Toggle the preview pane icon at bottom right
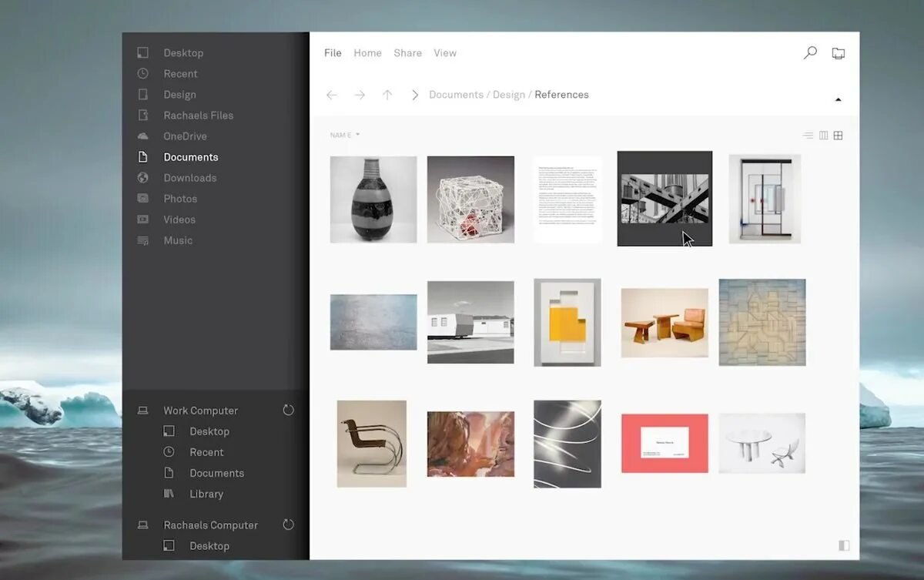 [844, 545]
